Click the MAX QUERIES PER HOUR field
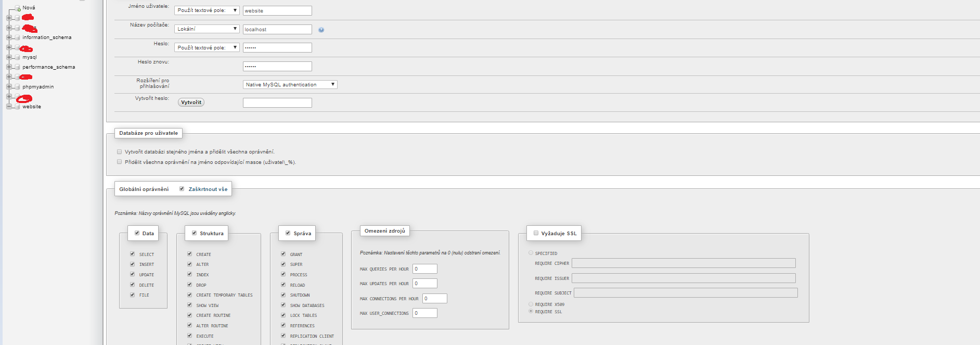980x345 pixels. (424, 269)
